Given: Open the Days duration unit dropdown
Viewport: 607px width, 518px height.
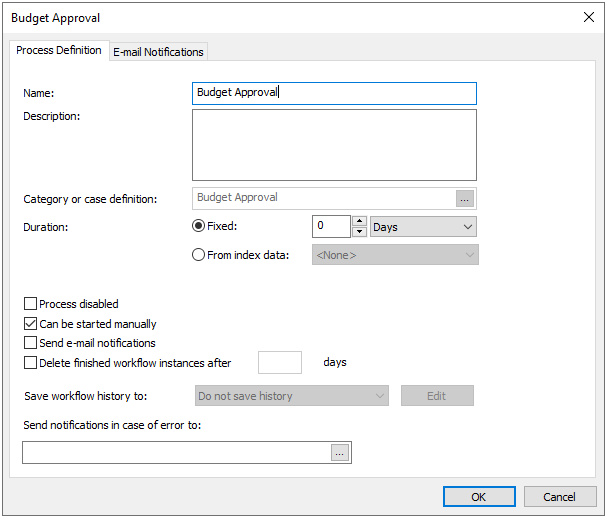Looking at the screenshot, I should point(423,227).
